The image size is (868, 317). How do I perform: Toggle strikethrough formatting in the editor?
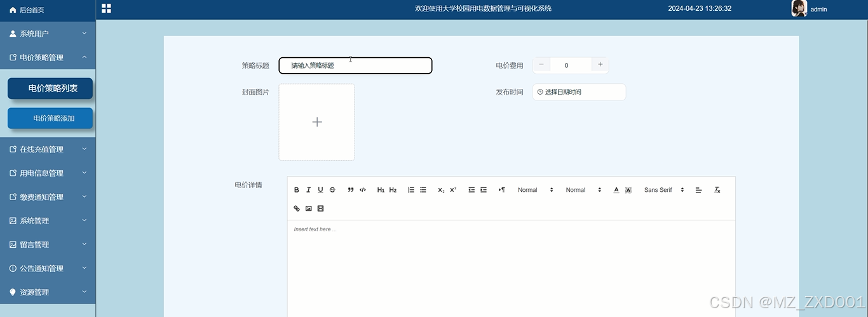332,190
